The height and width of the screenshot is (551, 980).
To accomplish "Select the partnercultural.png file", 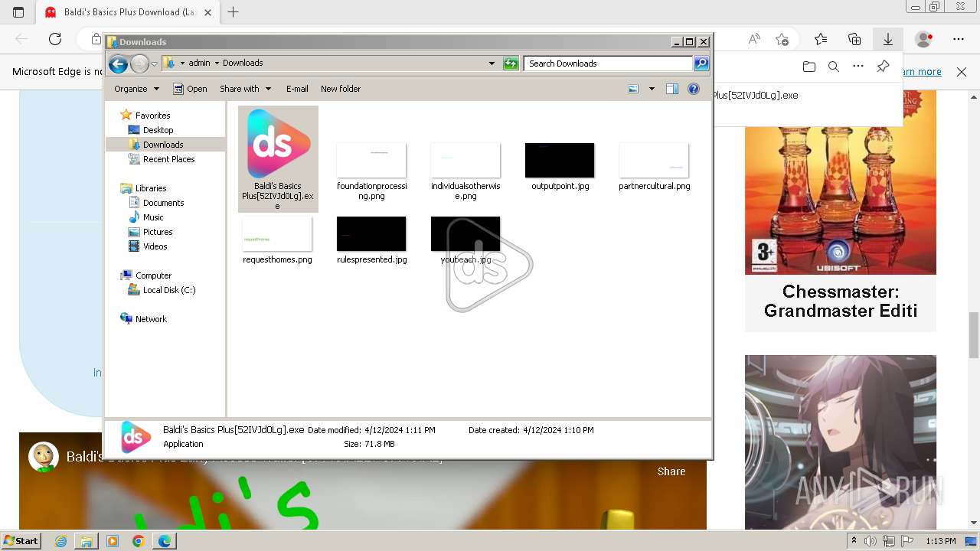I will [654, 167].
